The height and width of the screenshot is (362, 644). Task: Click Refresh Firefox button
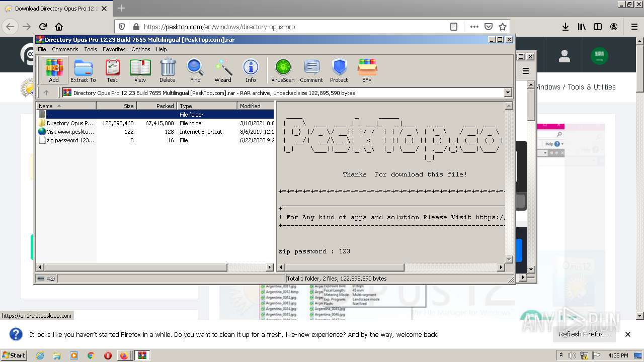(584, 334)
